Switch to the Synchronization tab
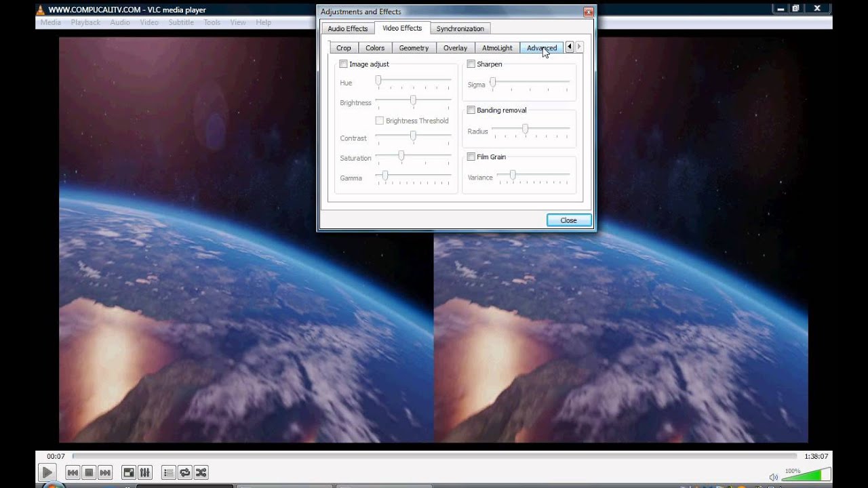The height and width of the screenshot is (488, 868). (x=460, y=28)
